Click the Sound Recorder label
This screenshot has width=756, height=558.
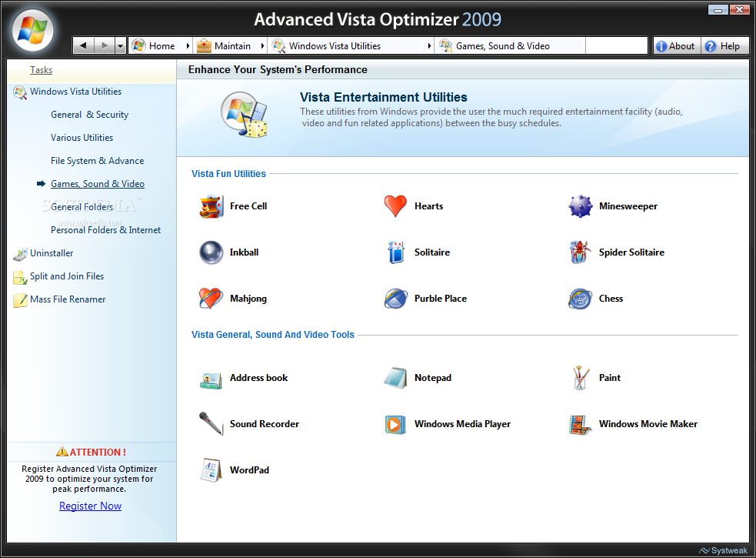(x=265, y=424)
